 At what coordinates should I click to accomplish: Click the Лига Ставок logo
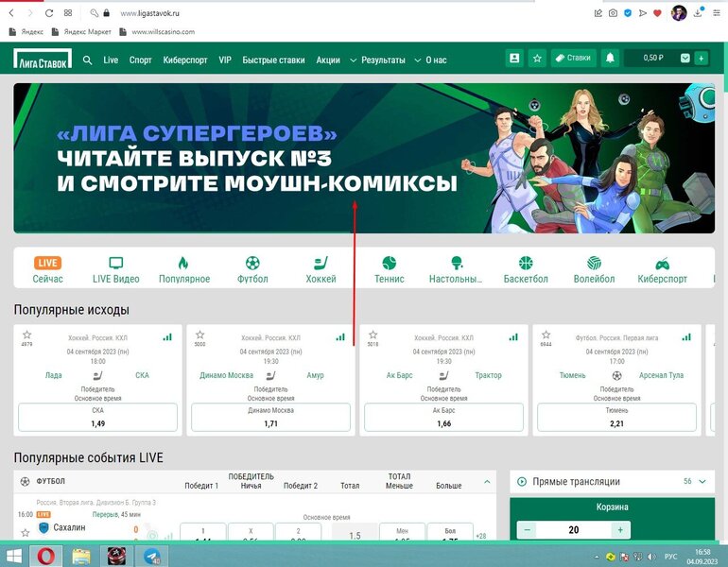click(43, 59)
